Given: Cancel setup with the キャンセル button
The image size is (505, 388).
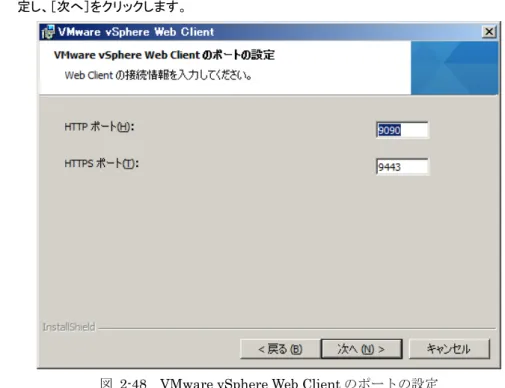Looking at the screenshot, I should pos(449,349).
